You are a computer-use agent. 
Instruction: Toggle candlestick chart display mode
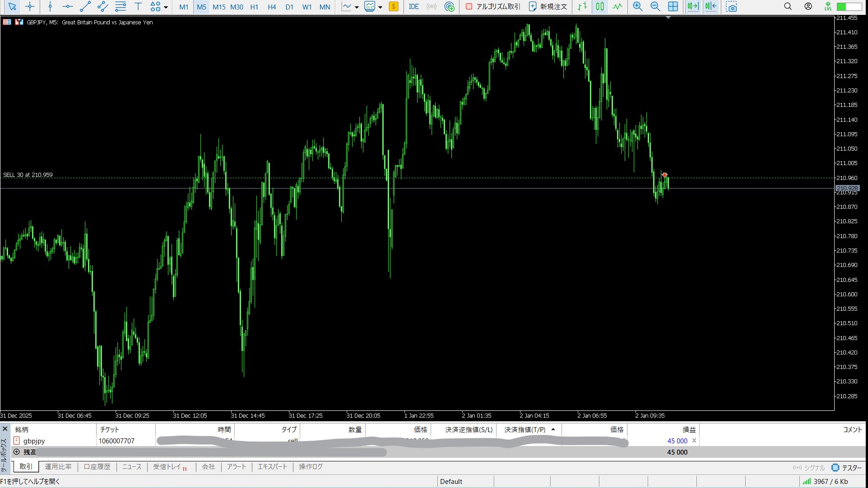599,6
